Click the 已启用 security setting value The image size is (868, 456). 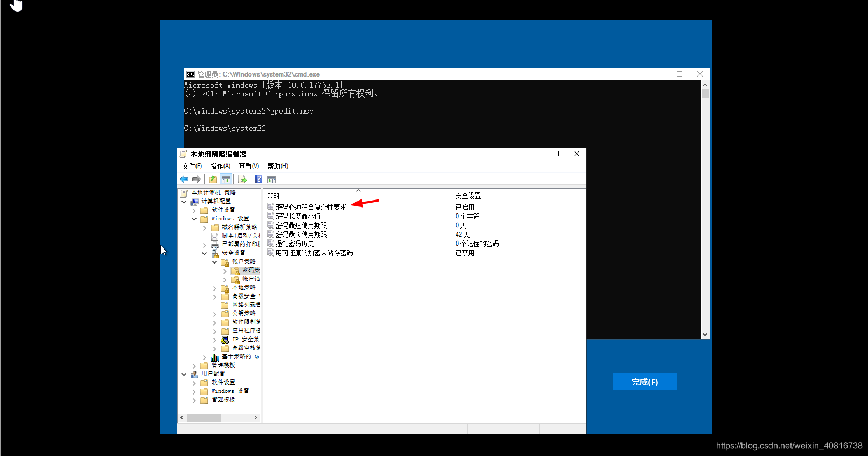[465, 207]
